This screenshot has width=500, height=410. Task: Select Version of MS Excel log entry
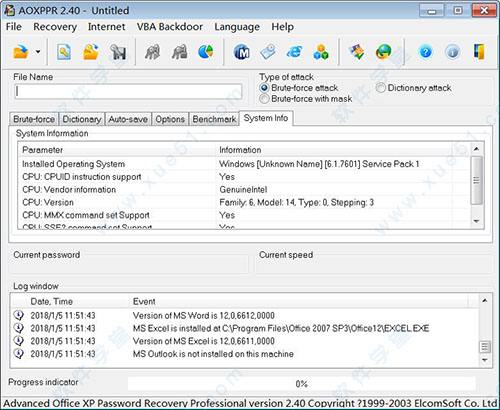tap(245, 341)
